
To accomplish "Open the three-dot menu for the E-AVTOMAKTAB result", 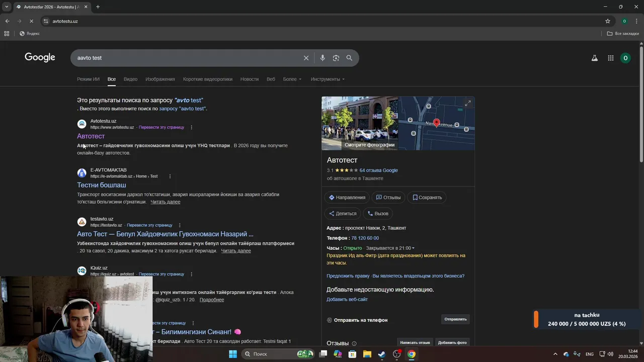I will point(170,176).
